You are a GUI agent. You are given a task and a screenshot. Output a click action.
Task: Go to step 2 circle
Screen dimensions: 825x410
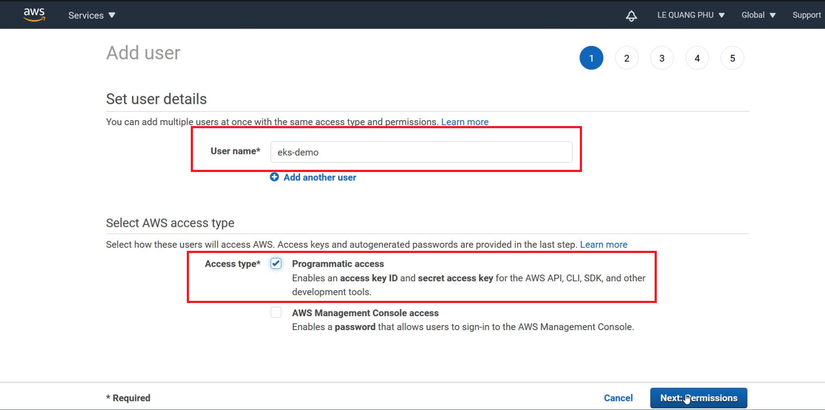tap(626, 58)
